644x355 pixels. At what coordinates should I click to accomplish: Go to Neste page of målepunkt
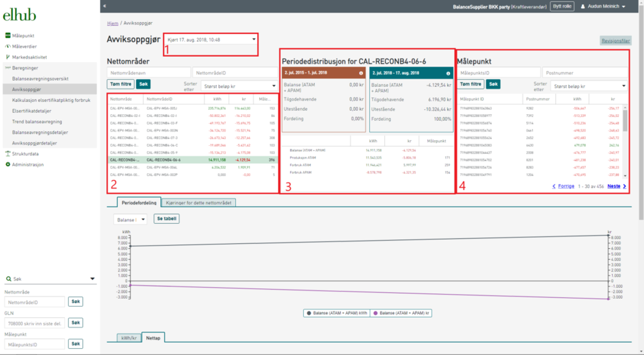tap(614, 186)
